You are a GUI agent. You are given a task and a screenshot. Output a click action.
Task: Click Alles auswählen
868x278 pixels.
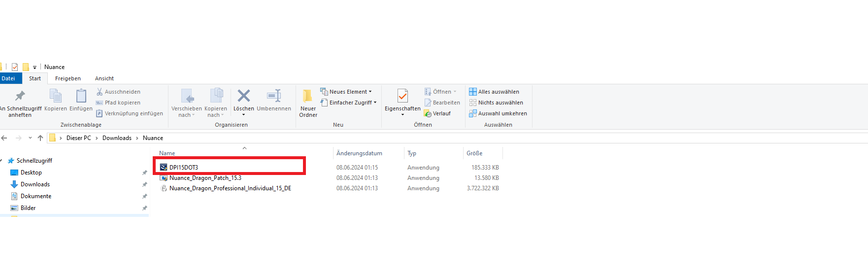494,92
